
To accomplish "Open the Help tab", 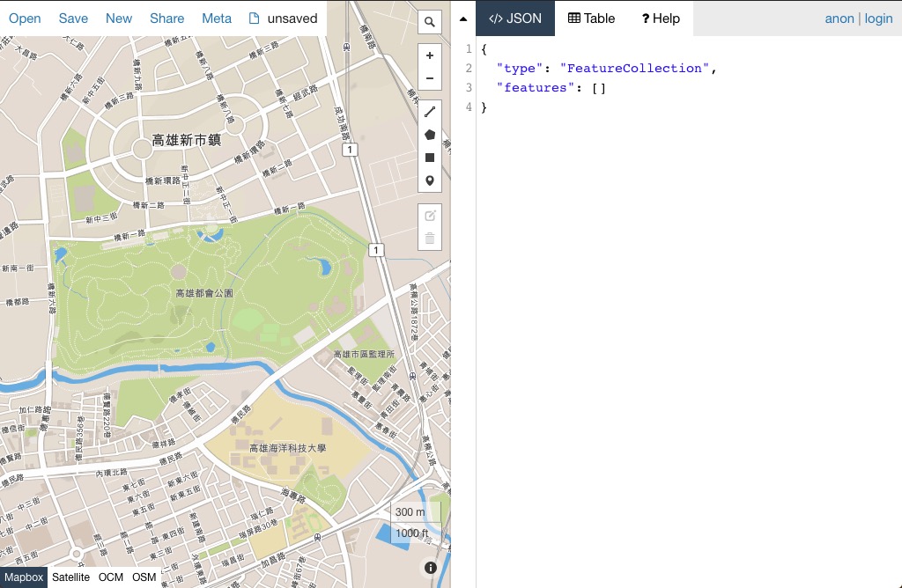I will (x=661, y=18).
